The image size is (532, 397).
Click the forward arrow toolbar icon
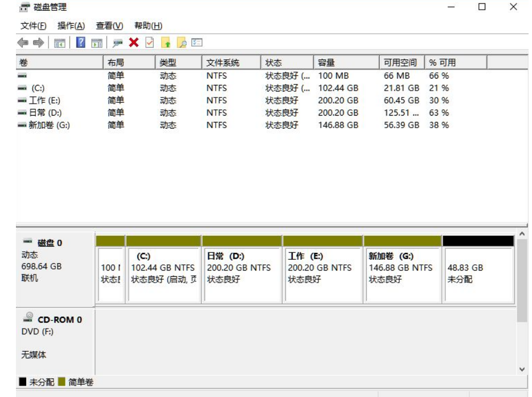pos(38,43)
